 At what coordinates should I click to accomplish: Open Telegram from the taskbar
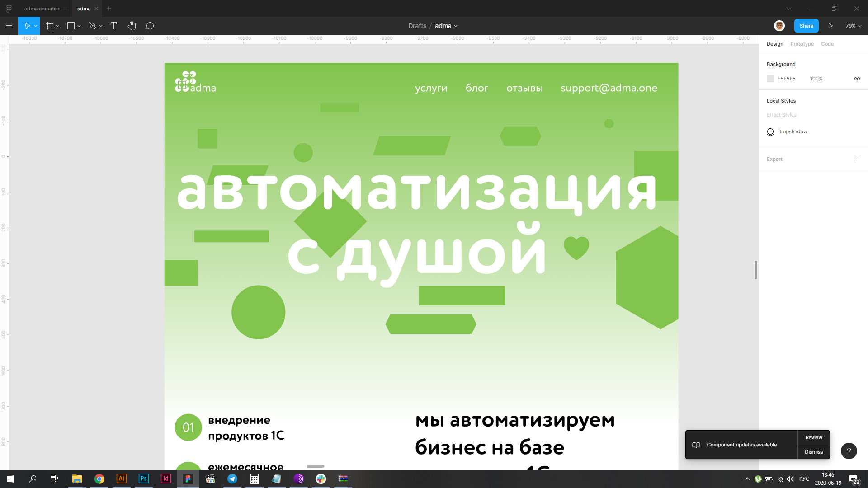tap(232, 479)
